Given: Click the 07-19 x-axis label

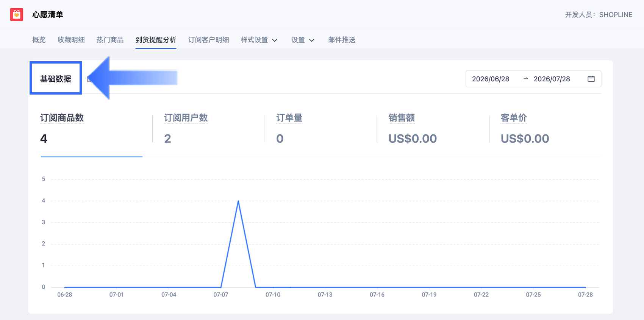Looking at the screenshot, I should [429, 295].
